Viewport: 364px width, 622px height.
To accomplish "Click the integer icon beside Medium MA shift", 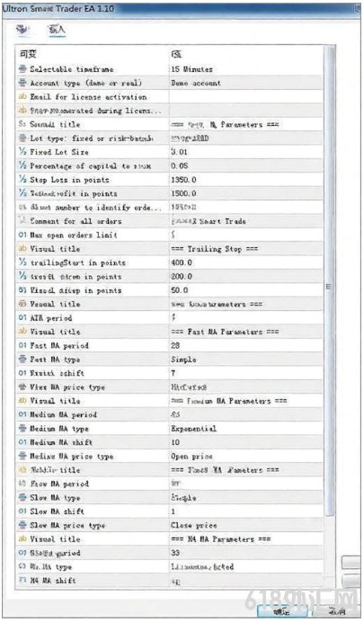I will tap(22, 442).
